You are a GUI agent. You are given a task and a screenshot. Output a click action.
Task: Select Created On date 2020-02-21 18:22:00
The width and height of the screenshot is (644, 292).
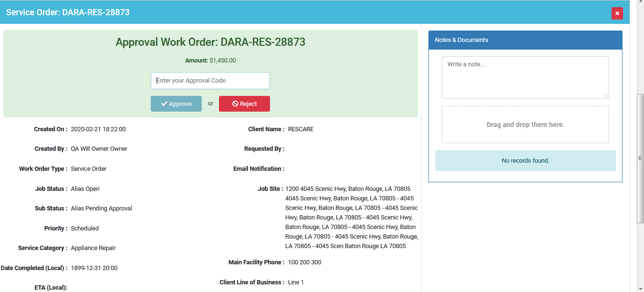pos(98,129)
